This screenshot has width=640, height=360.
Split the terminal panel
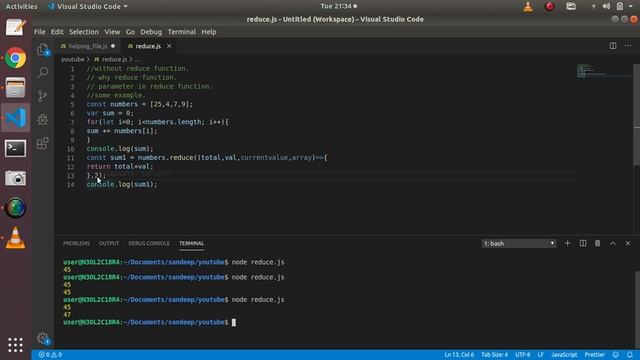pyautogui.click(x=582, y=243)
